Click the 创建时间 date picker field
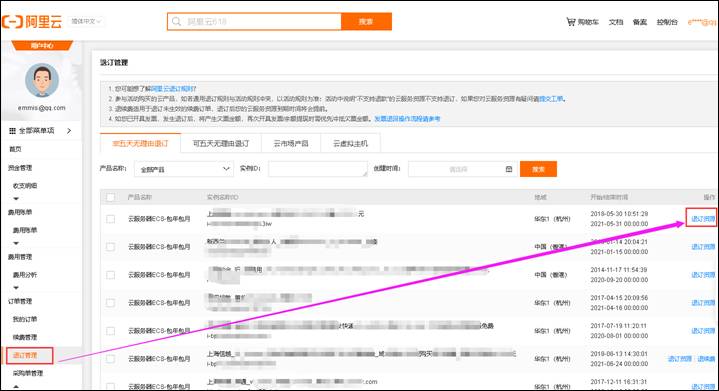The width and height of the screenshot is (719, 391). click(x=463, y=169)
